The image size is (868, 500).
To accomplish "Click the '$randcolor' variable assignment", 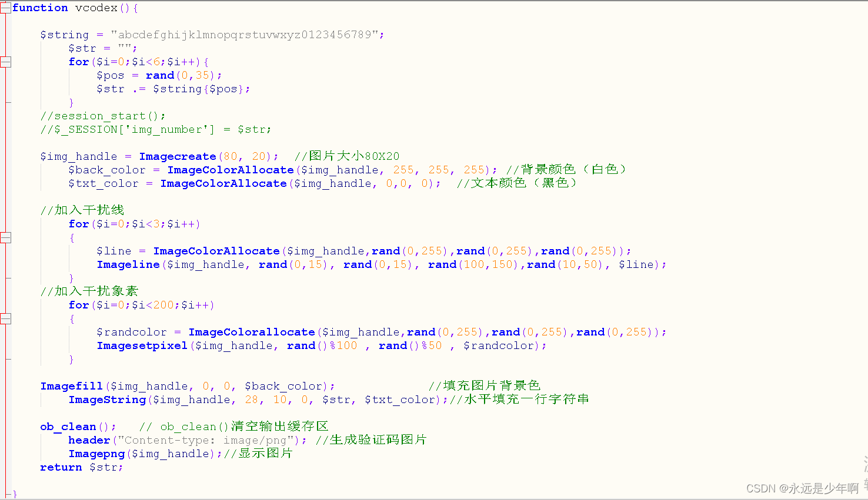I will (132, 332).
